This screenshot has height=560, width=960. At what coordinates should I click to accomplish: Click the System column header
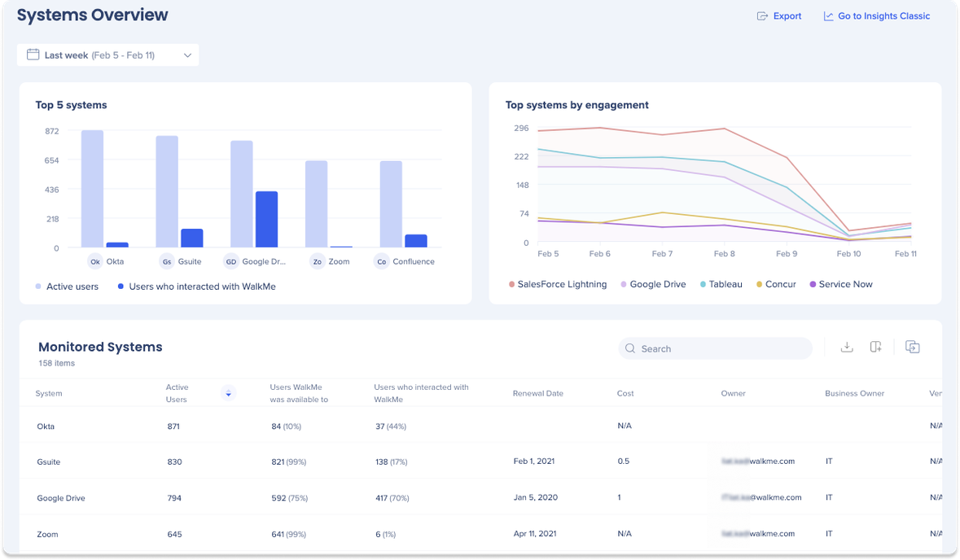(49, 393)
